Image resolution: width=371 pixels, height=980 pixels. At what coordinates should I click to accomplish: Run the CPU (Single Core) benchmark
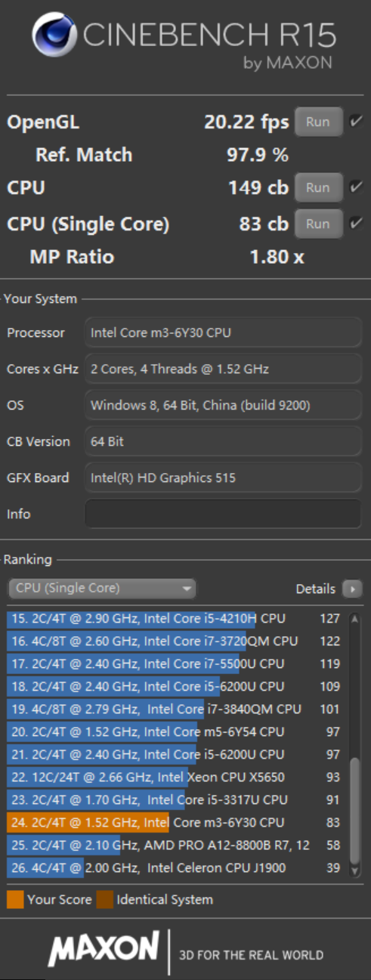pyautogui.click(x=318, y=224)
